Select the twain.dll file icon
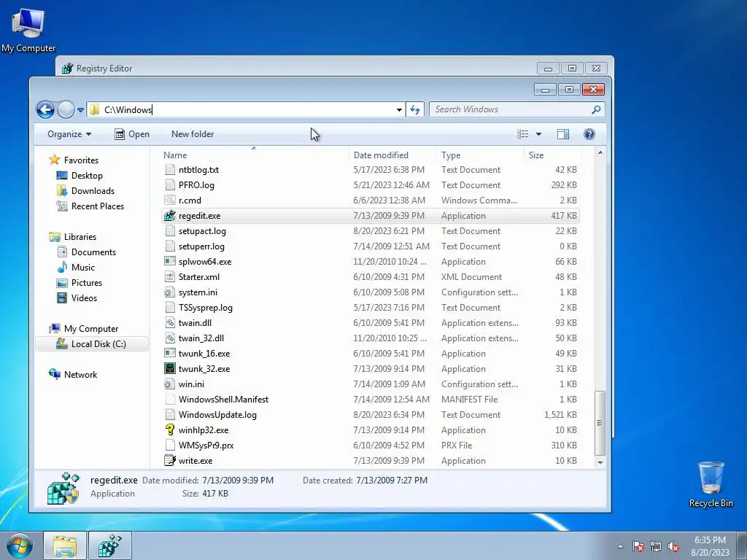Image resolution: width=747 pixels, height=560 pixels. coord(169,323)
